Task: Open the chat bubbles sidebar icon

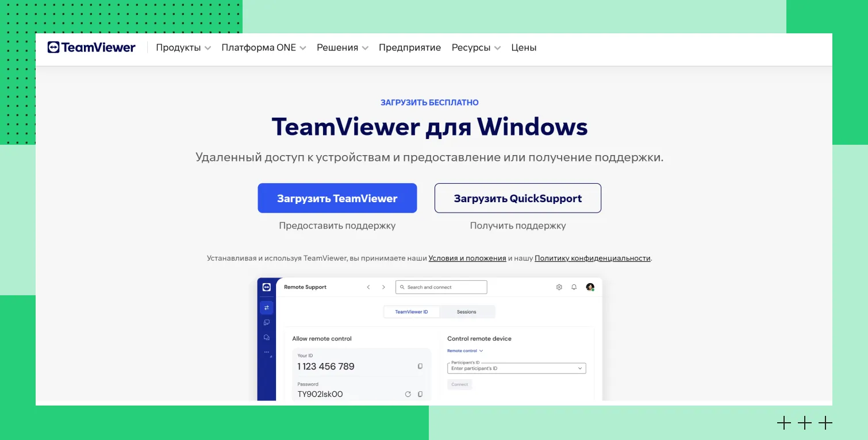Action: pyautogui.click(x=266, y=337)
